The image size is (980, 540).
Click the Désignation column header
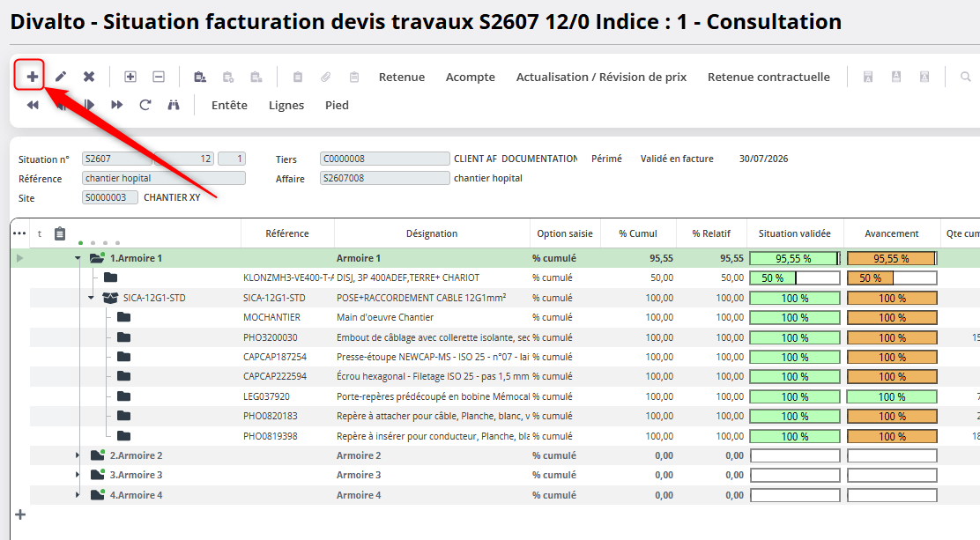(432, 233)
